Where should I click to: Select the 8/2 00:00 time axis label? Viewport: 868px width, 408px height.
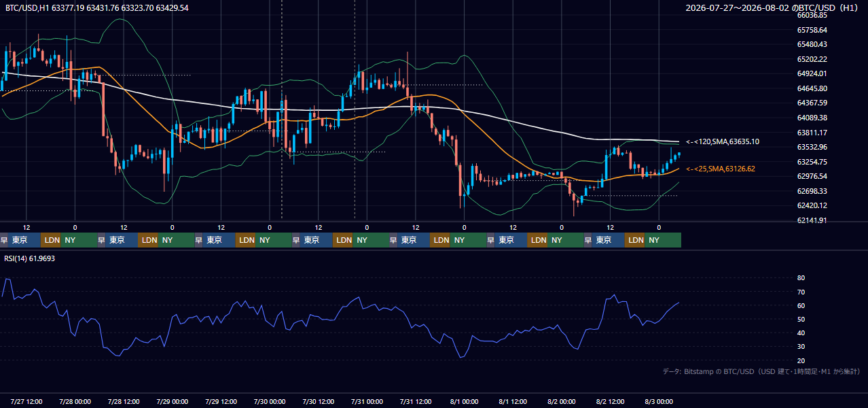tap(562, 401)
